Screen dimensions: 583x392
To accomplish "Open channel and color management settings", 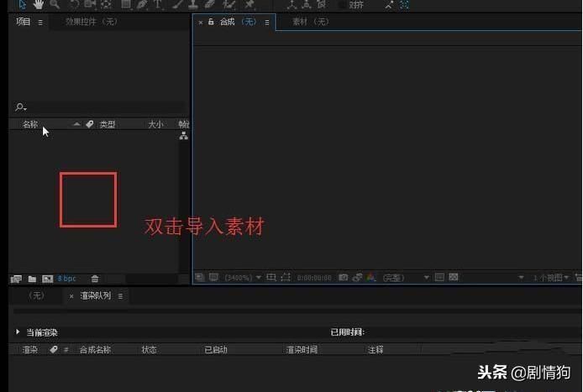I will click(x=371, y=277).
